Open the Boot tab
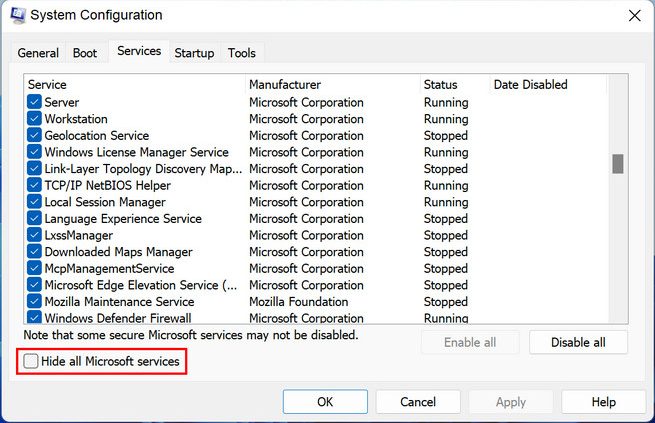The width and height of the screenshot is (655, 423). coord(85,53)
